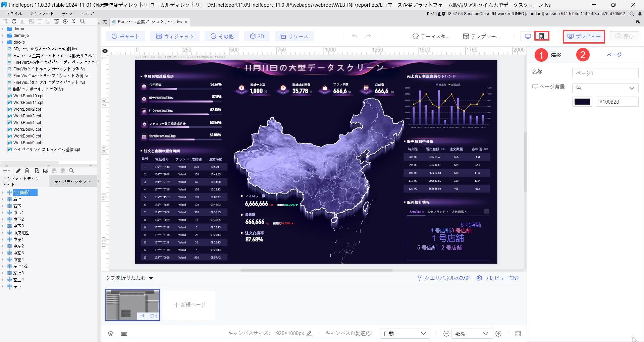The height and width of the screenshot is (342, 644).
Task: Click the プレビュー button
Action: 584,36
